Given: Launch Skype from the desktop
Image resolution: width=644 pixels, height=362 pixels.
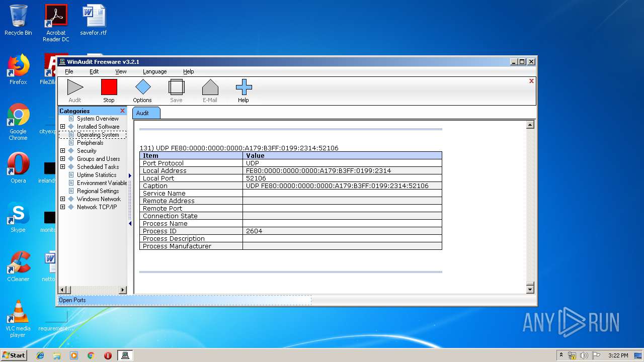Looking at the screenshot, I should tap(18, 217).
